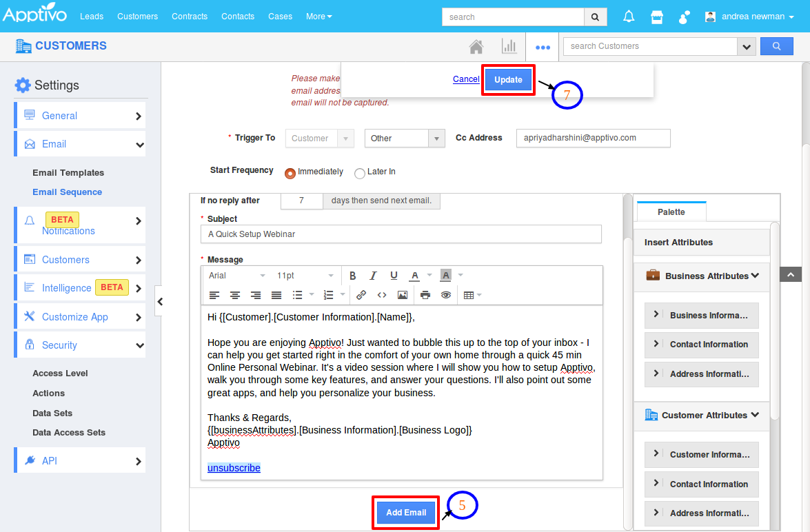Open the andrea newman user menu
The height and width of the screenshot is (532, 810).
[x=749, y=17]
